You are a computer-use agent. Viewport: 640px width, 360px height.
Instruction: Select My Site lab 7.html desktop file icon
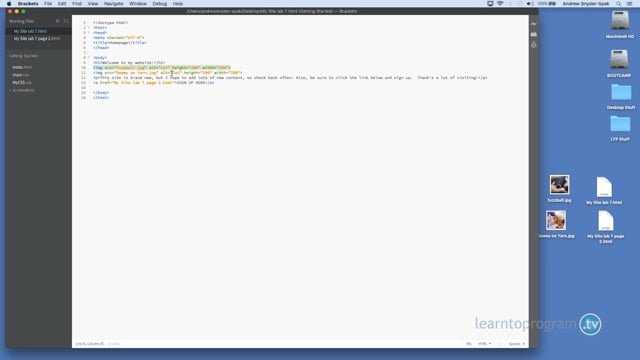click(x=604, y=187)
